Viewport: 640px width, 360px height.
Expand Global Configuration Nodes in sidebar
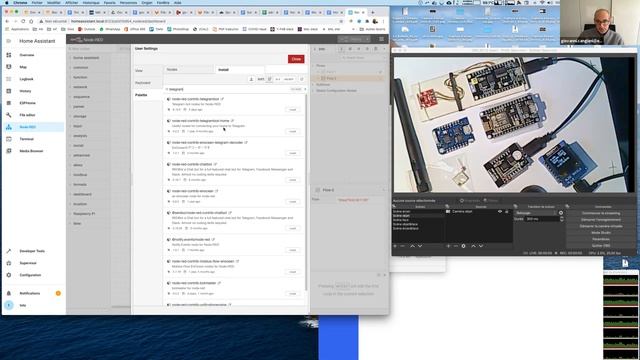314,91
